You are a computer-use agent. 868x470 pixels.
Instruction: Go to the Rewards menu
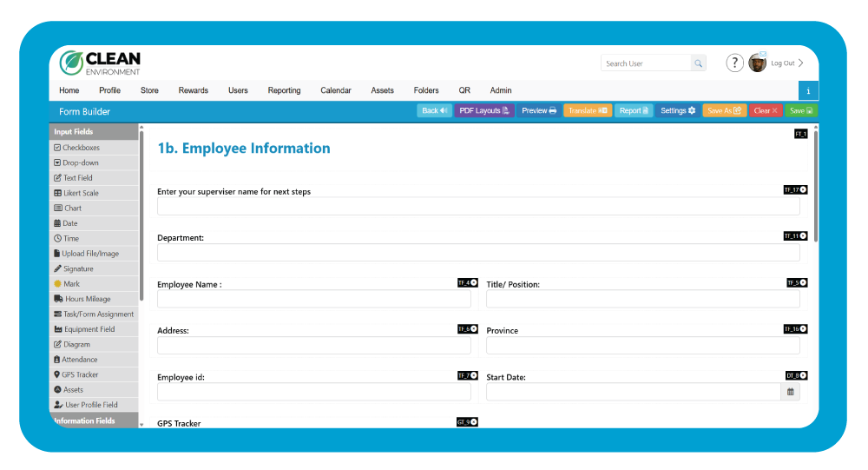tap(194, 90)
